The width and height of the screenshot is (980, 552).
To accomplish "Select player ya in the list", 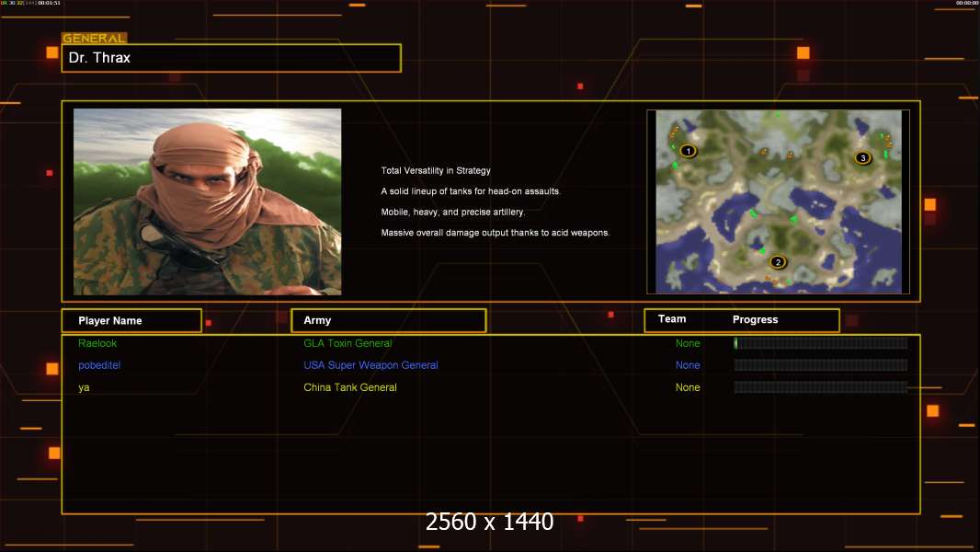I will tap(84, 387).
